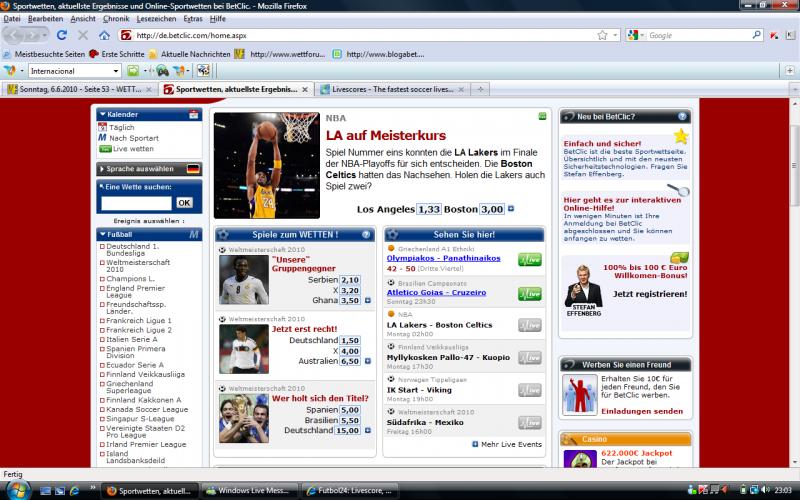Click plus icon next to Australien 6,50
The image size is (800, 500).
pos(367,361)
